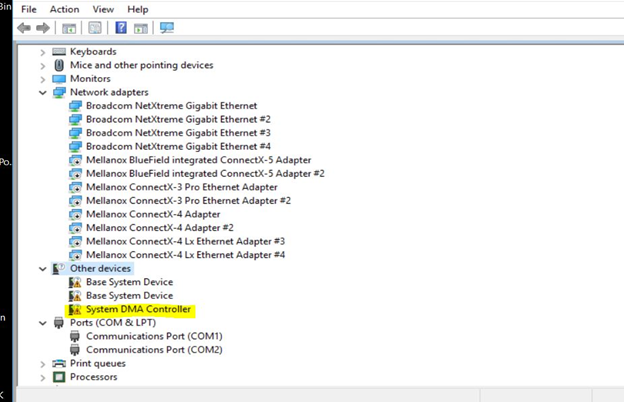
Task: Click the blue Help icon in toolbar
Action: 121,28
